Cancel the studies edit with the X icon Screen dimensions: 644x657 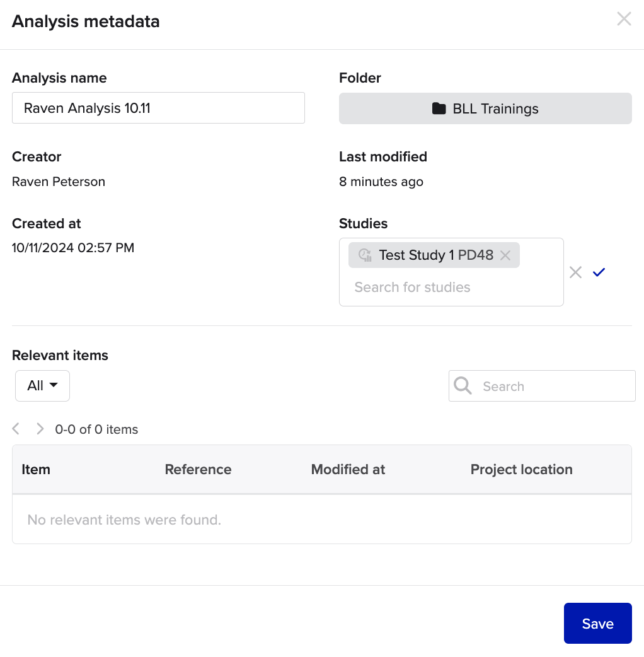point(576,272)
